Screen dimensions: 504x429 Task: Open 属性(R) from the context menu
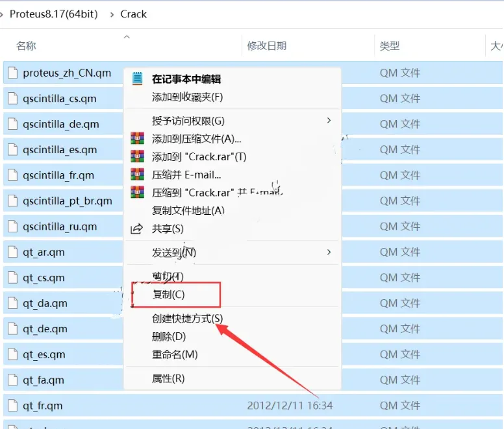(x=168, y=378)
